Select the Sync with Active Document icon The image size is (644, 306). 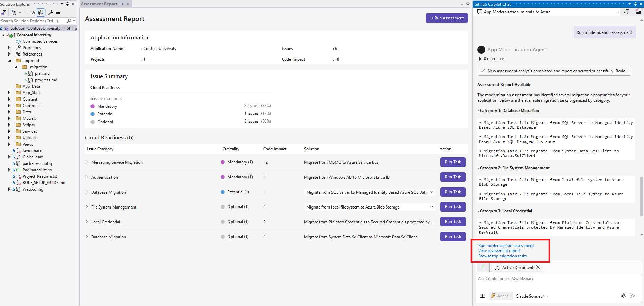tap(26, 13)
